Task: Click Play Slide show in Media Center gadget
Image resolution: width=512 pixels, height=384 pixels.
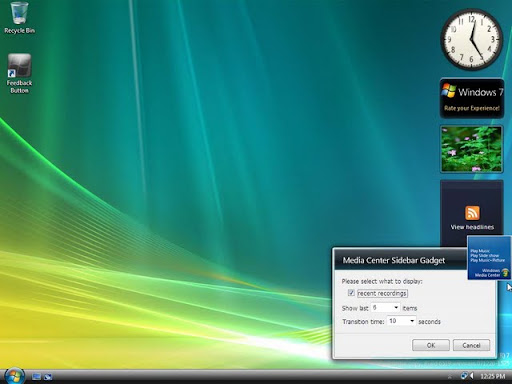Action: (485, 255)
